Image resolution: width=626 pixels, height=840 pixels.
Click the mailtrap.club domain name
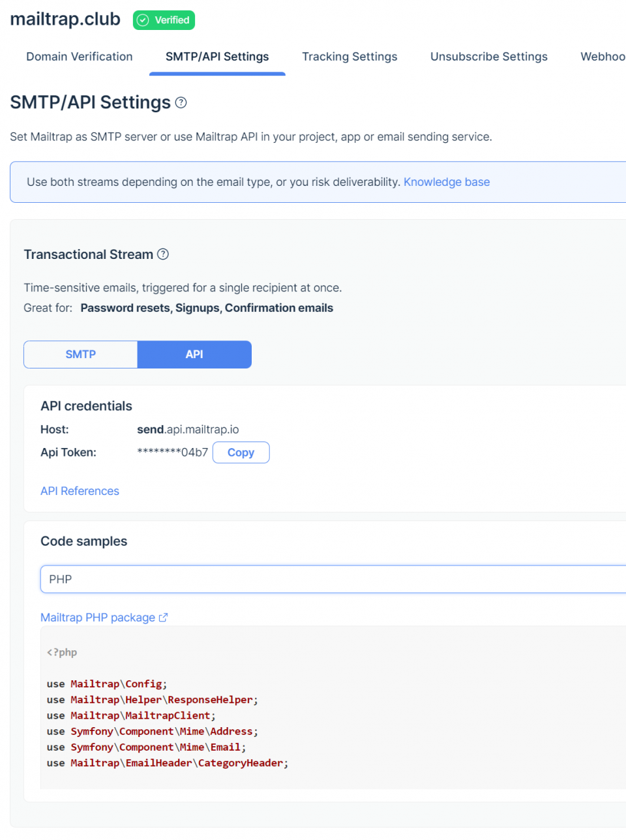point(65,20)
